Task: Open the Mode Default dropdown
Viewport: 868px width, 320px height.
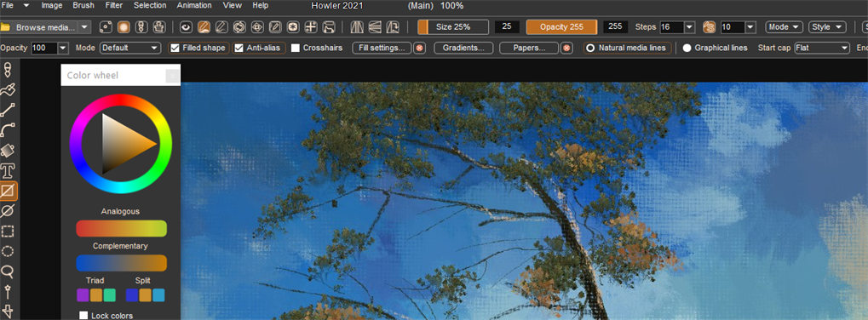Action: click(x=130, y=48)
